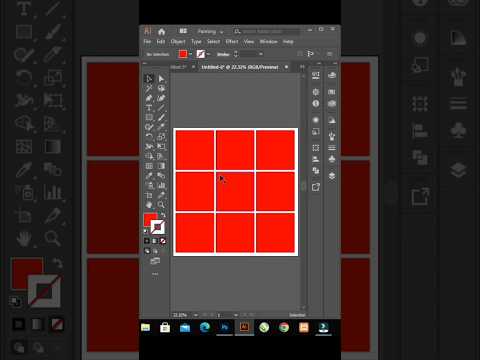Select the Shaper tool
Image resolution: width=480 pixels, height=360 pixels.
point(149,127)
